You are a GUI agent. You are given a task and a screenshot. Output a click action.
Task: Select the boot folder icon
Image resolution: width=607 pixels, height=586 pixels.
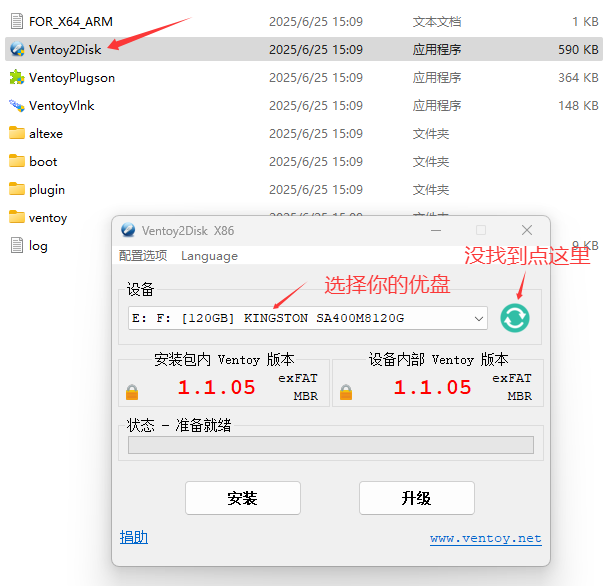pyautogui.click(x=17, y=161)
